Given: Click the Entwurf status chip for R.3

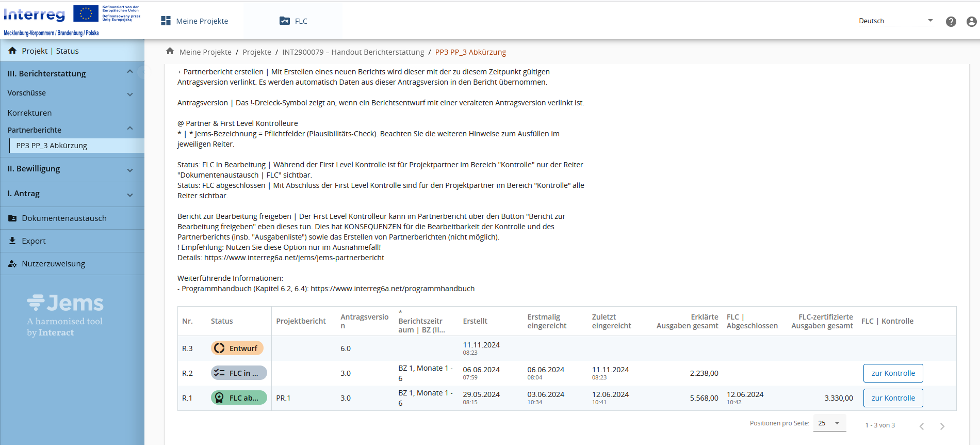Looking at the screenshot, I should pyautogui.click(x=237, y=348).
